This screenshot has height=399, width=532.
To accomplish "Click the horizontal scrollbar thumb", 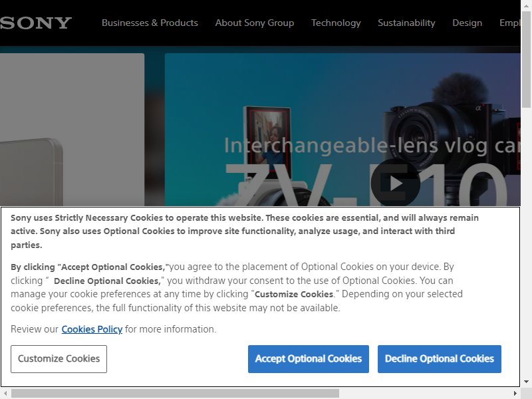I will coord(175,394).
